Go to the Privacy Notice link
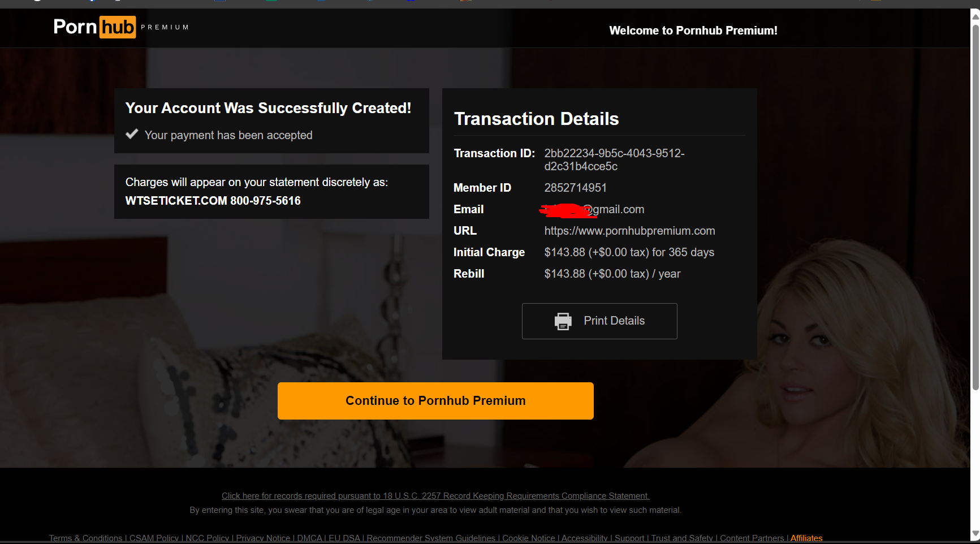 263,538
